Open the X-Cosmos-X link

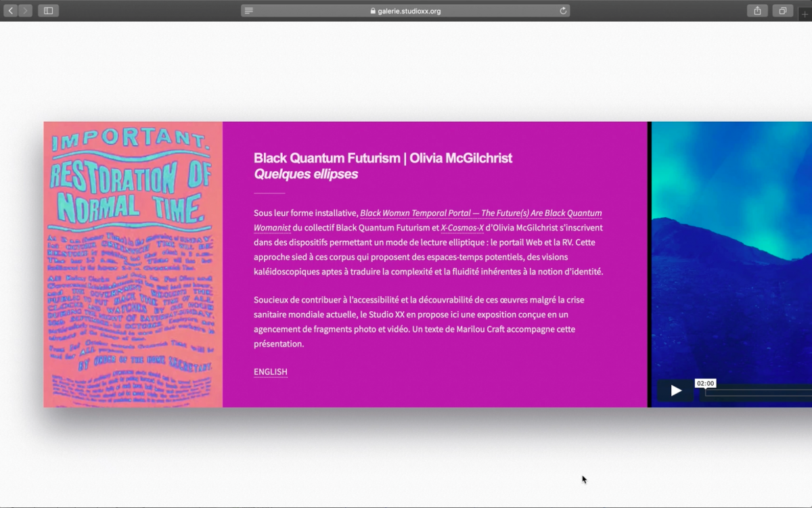tap(462, 228)
